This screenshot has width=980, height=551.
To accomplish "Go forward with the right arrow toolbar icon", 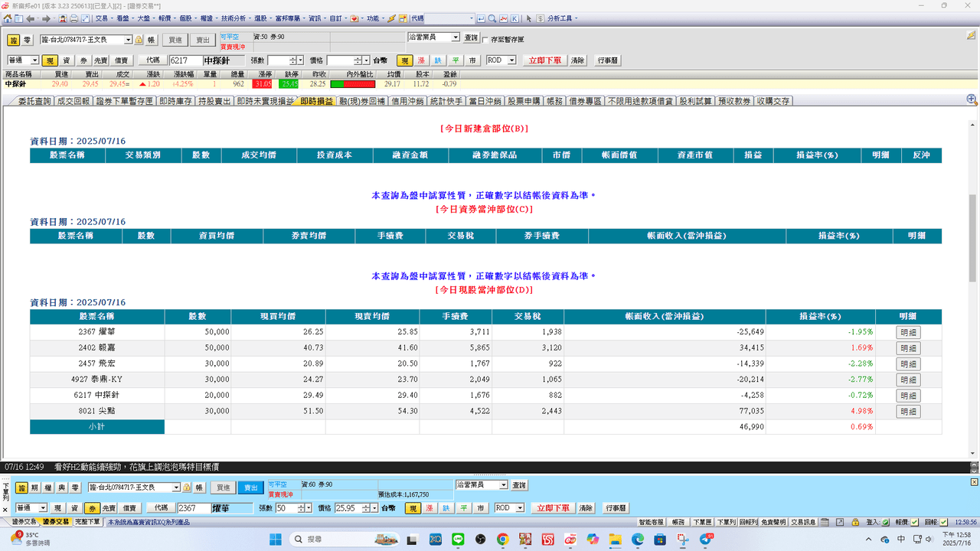I will [x=46, y=18].
